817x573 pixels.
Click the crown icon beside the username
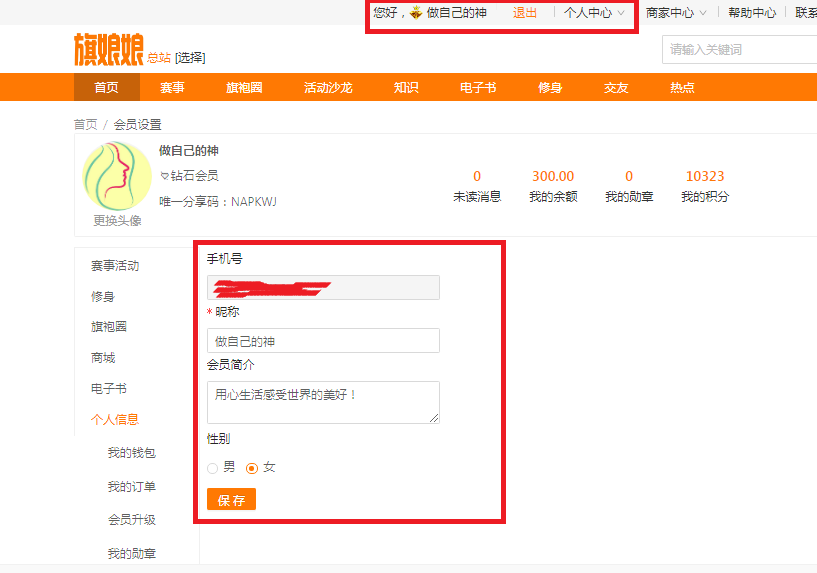coord(416,13)
